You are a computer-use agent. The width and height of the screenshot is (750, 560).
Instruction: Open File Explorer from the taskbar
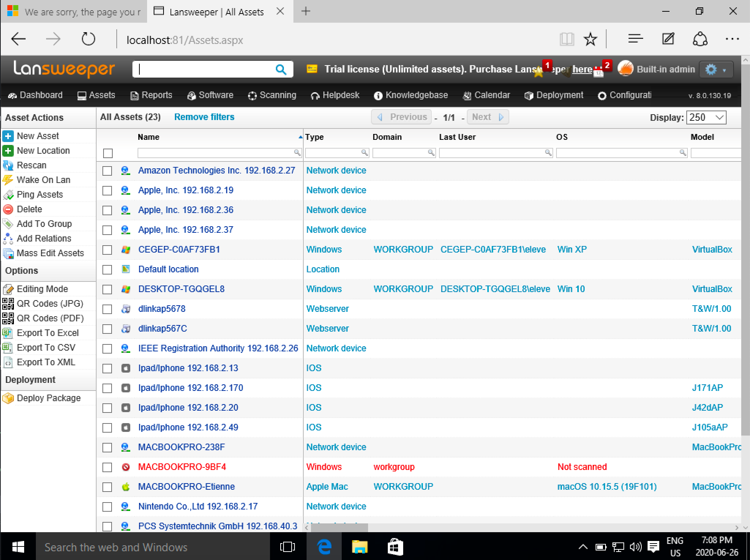[360, 547]
